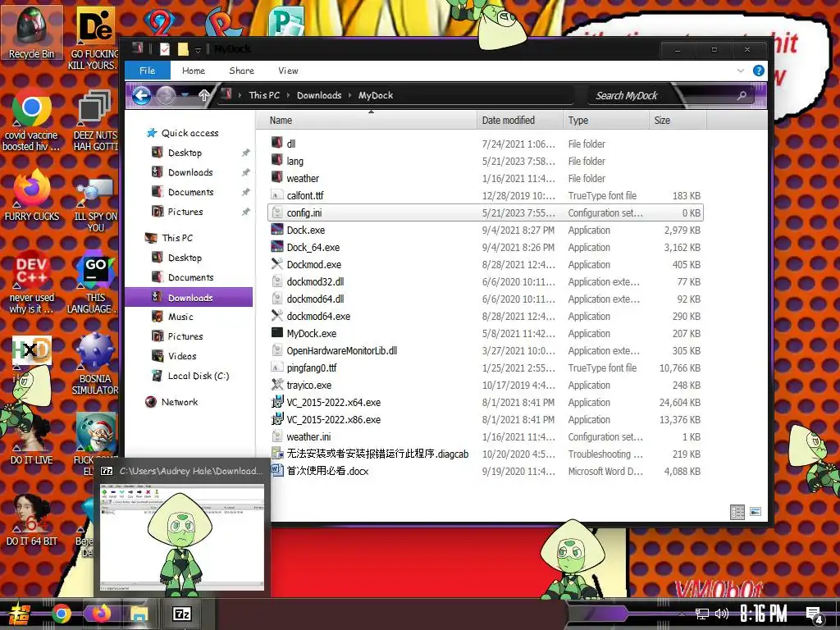Select Documents under Quick access
840x630 pixels.
190,192
